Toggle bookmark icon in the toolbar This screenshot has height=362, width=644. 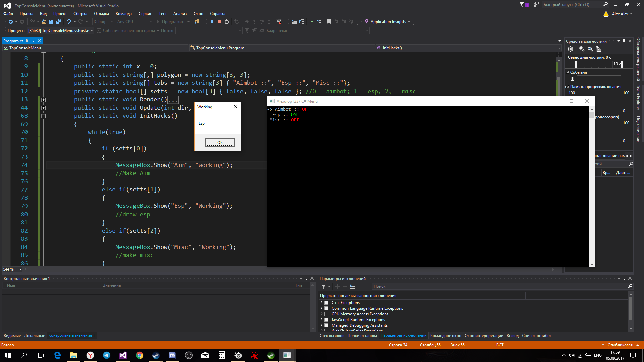(329, 22)
